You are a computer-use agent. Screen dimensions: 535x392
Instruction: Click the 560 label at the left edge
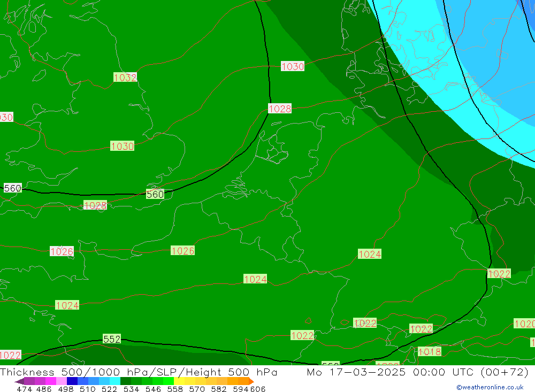coord(13,188)
